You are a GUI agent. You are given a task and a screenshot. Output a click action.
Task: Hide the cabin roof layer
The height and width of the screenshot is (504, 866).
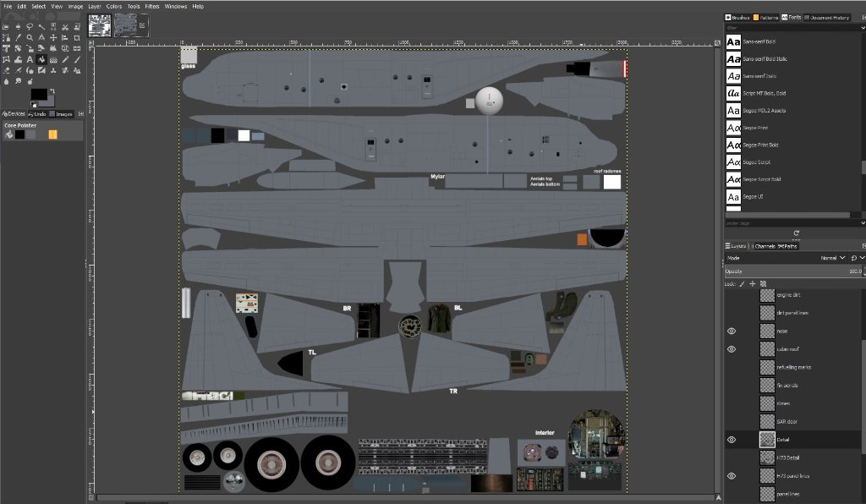[732, 349]
